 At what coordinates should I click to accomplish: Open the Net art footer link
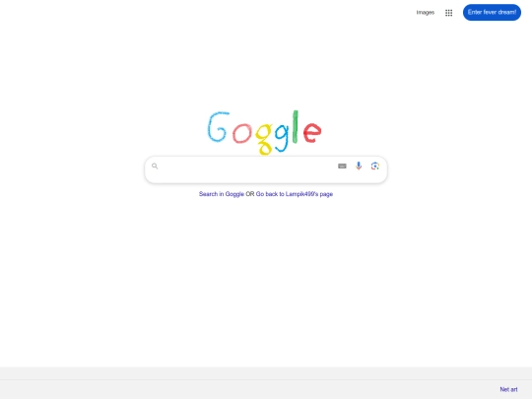(x=508, y=389)
